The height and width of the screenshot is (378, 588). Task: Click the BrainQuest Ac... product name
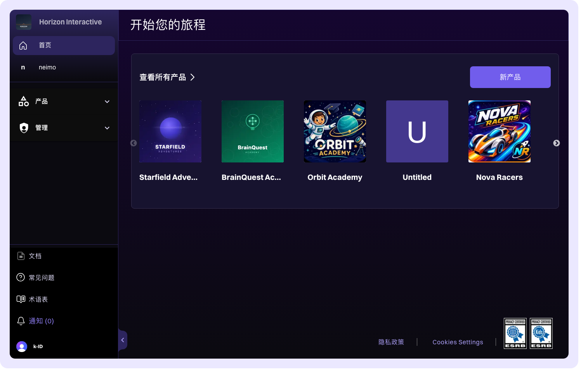click(251, 177)
